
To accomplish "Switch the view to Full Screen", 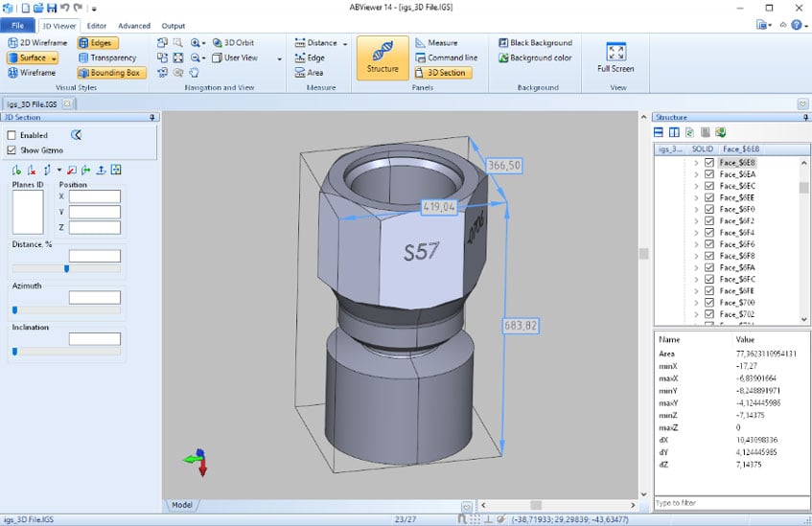I will [615, 57].
